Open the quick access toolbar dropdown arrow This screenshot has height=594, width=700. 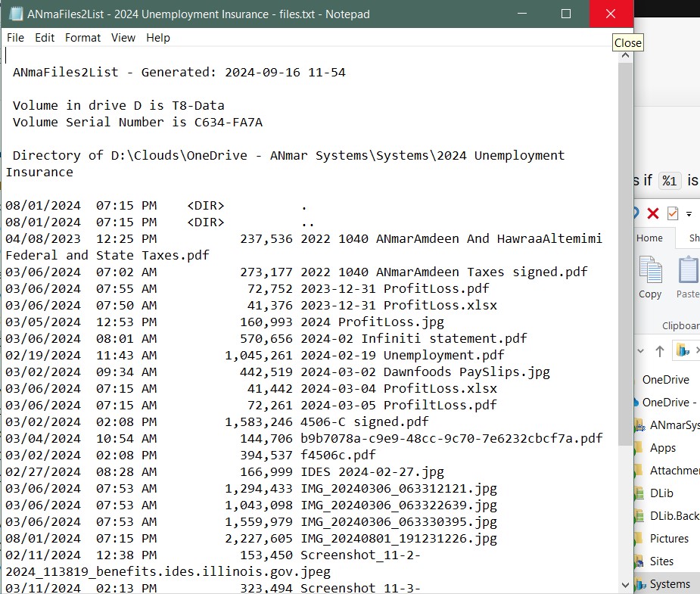(689, 214)
